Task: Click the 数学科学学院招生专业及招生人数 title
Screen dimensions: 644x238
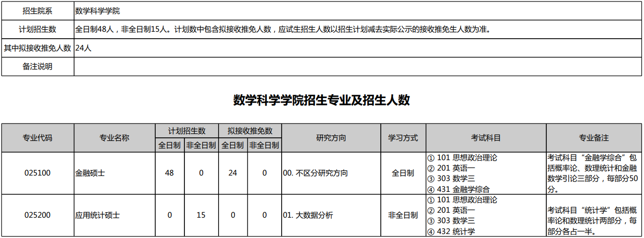Action: [x=322, y=100]
